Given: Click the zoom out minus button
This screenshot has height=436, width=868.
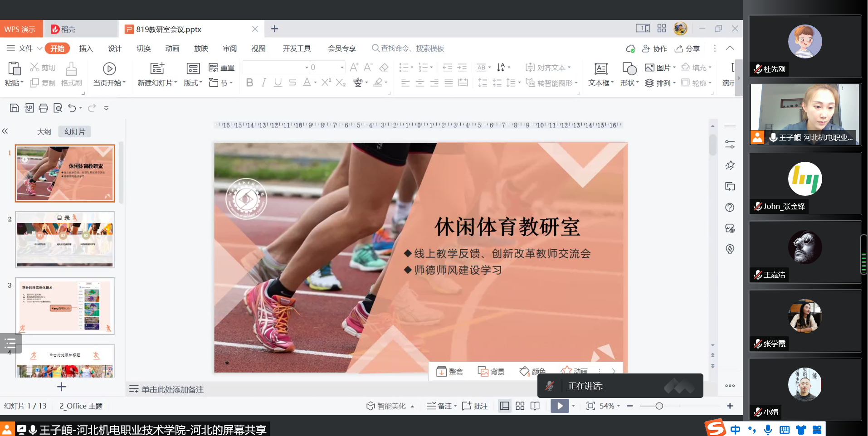Looking at the screenshot, I should pyautogui.click(x=630, y=406).
